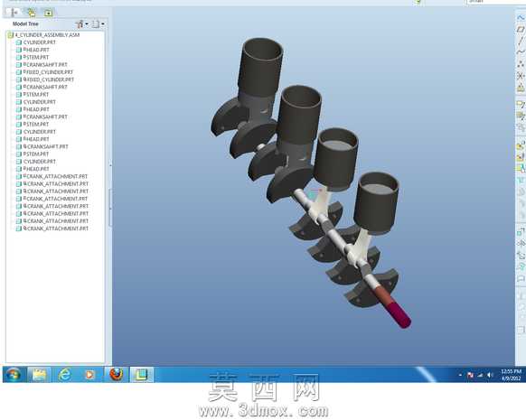Select the Datum Point tool

pos(521,64)
